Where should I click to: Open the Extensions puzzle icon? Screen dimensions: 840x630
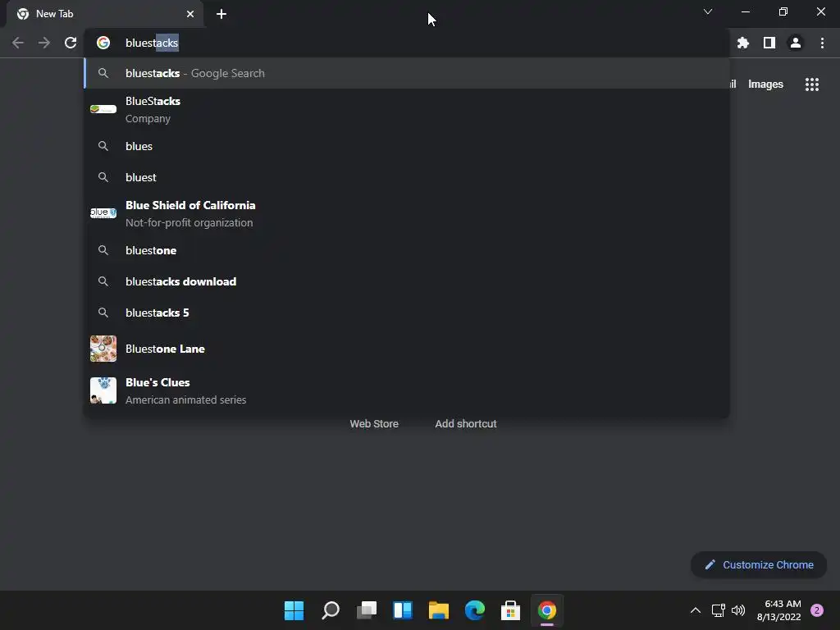point(743,43)
